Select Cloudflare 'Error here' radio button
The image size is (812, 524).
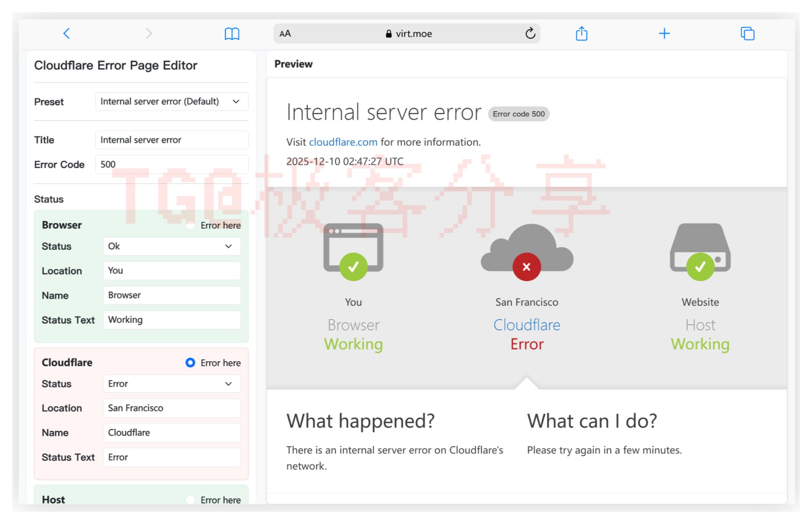click(190, 363)
